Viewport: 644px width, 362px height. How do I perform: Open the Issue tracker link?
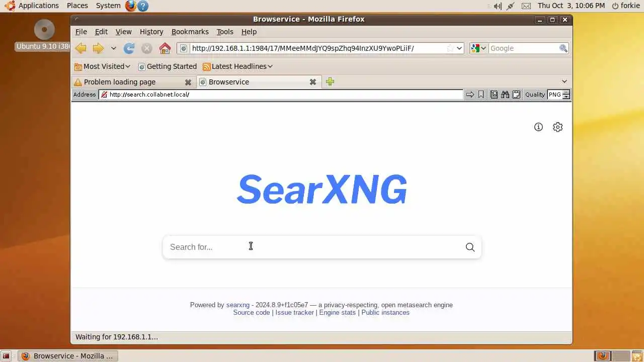(x=294, y=313)
